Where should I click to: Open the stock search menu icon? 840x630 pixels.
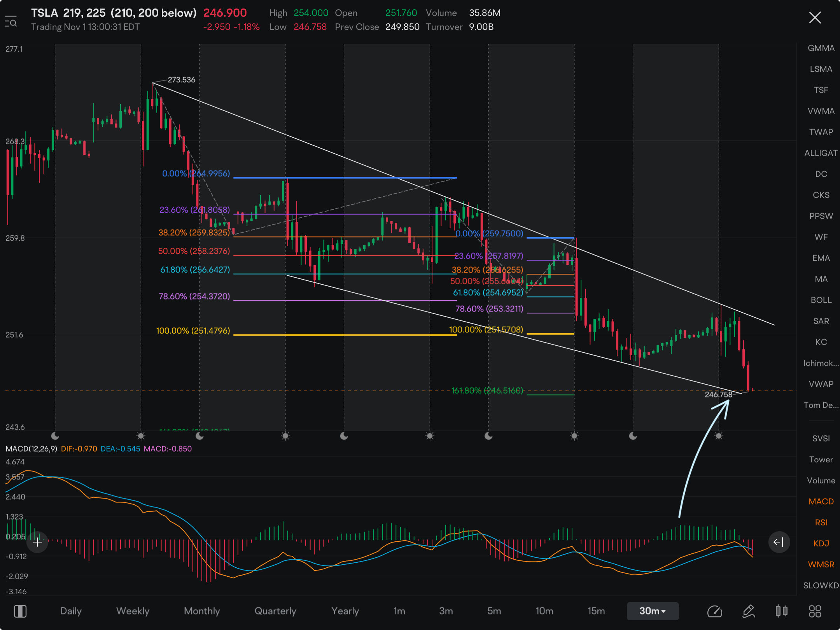coord(11,21)
